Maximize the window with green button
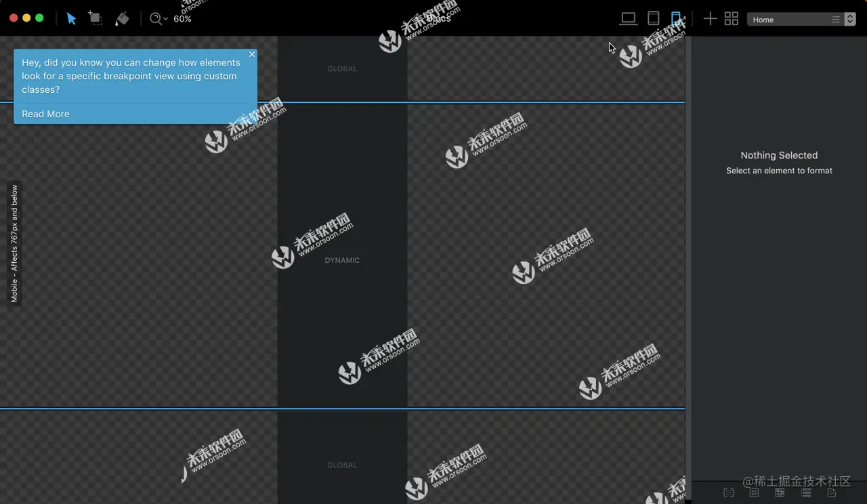Viewport: 867px width, 504px height. [x=39, y=18]
